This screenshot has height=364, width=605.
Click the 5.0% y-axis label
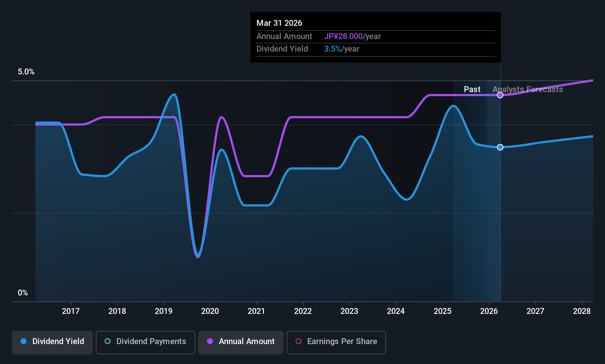click(26, 72)
